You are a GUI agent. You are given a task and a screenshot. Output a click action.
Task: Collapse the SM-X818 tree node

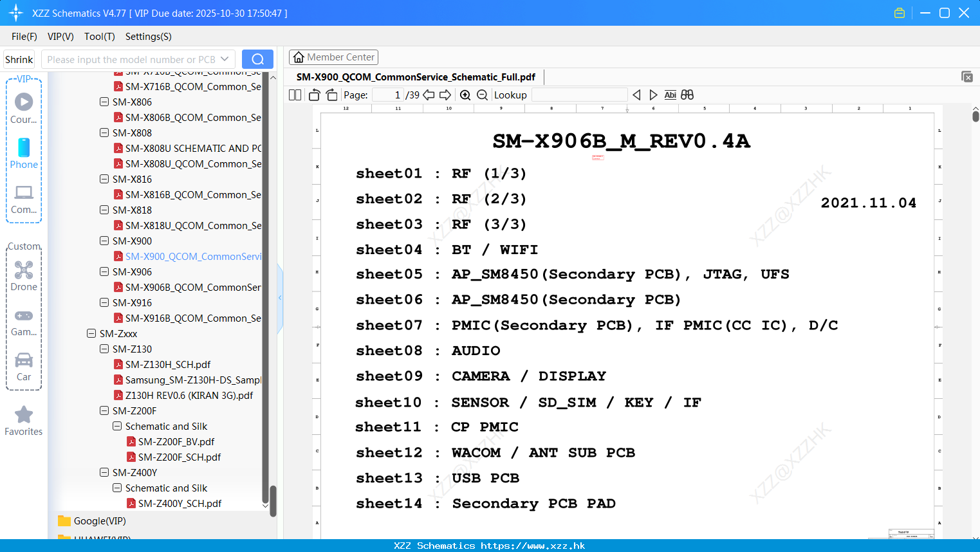104,210
